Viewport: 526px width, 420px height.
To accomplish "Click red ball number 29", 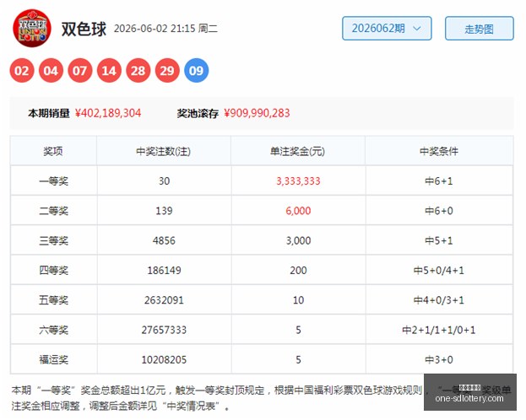I will tap(167, 70).
